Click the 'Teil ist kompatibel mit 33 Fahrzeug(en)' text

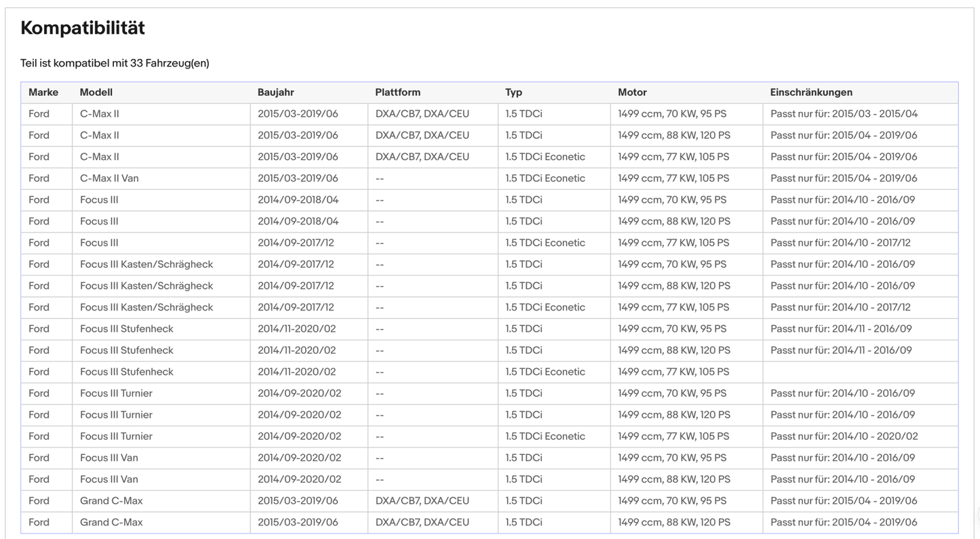click(x=115, y=63)
